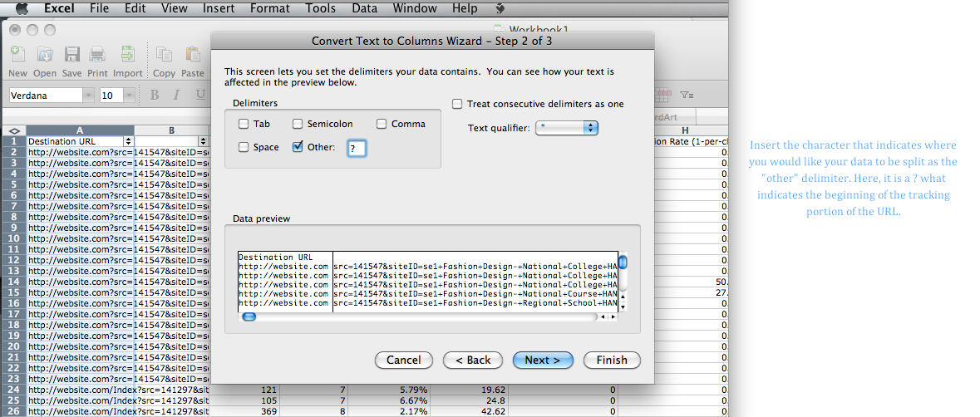Enable Treat consecutive delimiters as one
980x417 pixels.
pos(457,104)
